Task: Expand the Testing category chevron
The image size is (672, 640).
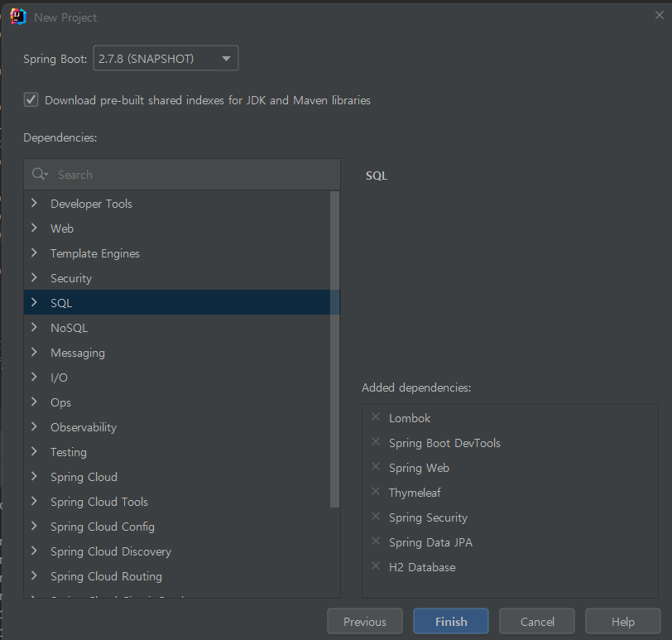Action: tap(34, 452)
